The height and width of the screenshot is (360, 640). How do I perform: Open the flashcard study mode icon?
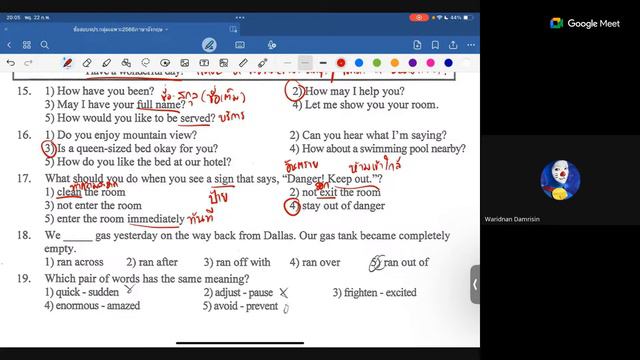coord(240,45)
